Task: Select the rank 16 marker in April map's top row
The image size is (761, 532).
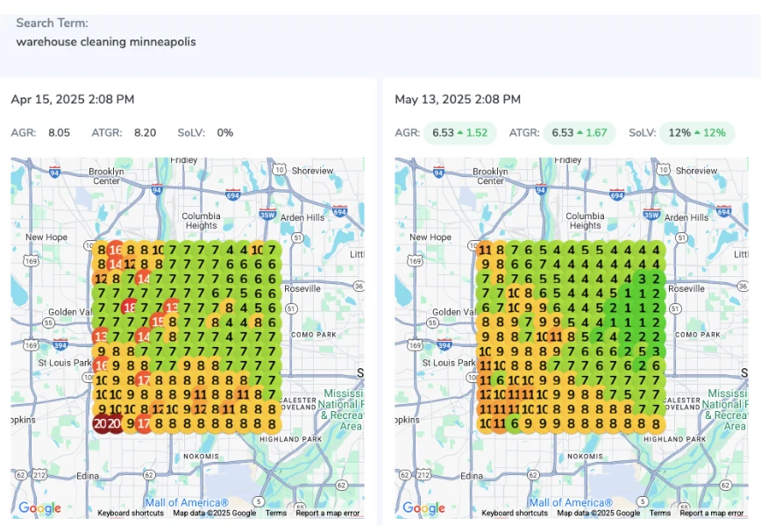Action: [x=116, y=250]
